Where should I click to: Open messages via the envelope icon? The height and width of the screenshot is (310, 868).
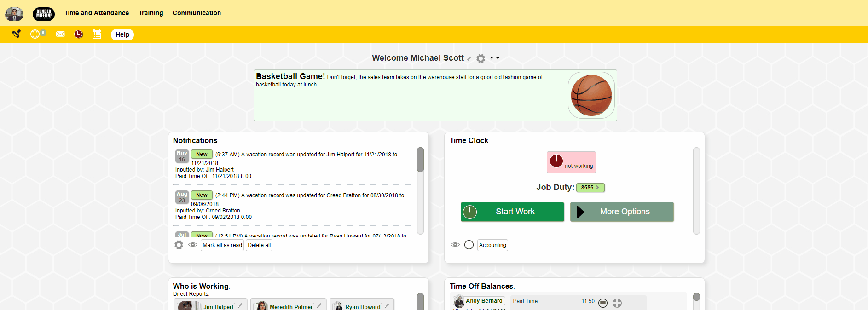60,34
